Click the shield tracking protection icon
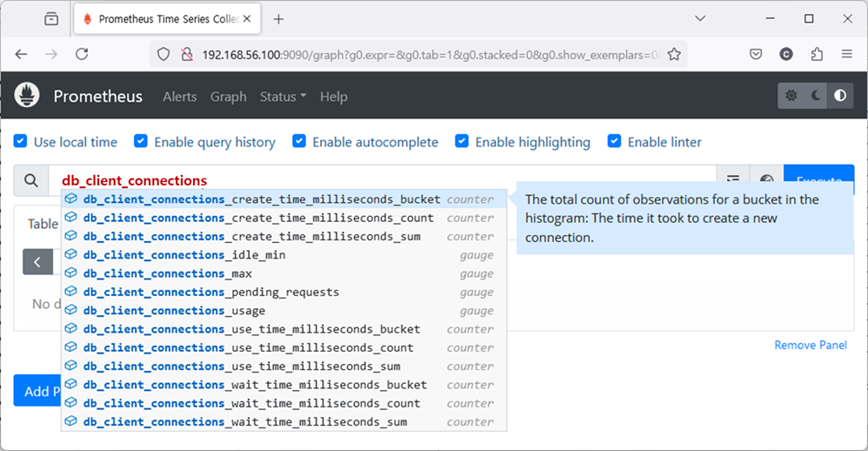 click(x=163, y=54)
